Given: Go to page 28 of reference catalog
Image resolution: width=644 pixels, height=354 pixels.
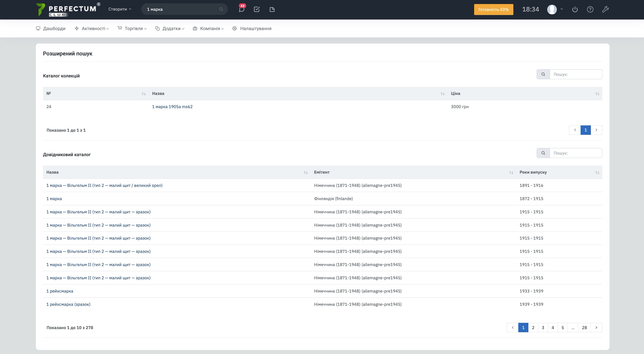Looking at the screenshot, I should 584,328.
